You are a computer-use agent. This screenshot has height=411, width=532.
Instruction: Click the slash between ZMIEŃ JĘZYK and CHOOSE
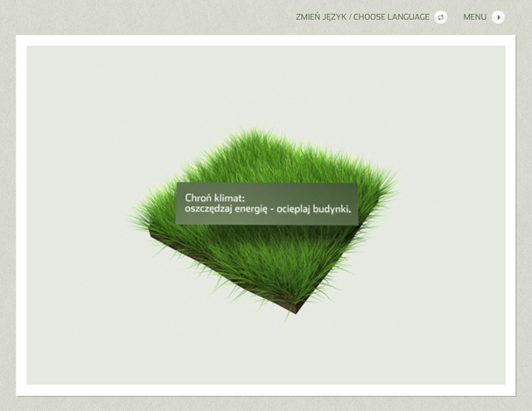click(x=350, y=17)
